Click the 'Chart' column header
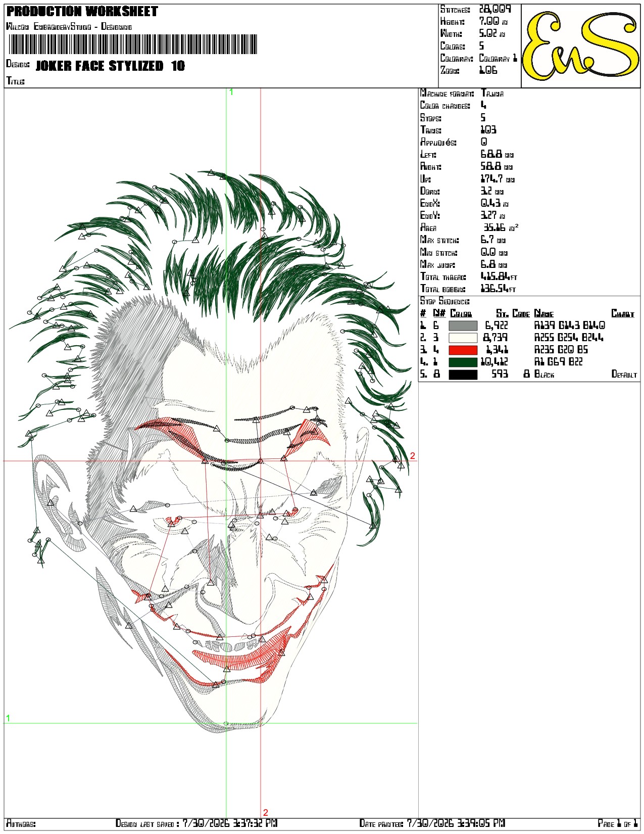644x834 pixels. (622, 313)
